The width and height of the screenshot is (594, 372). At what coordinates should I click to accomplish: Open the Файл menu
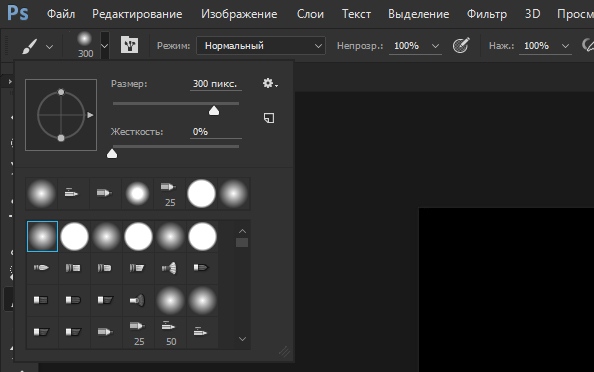(61, 14)
